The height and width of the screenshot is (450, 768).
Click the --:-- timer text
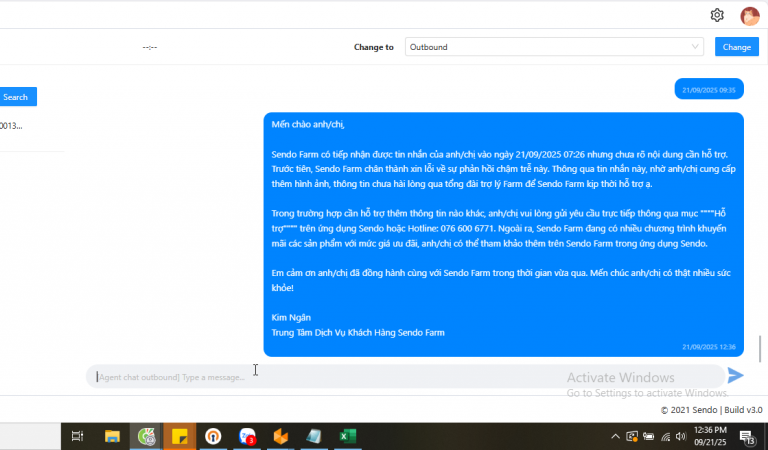(x=150, y=47)
